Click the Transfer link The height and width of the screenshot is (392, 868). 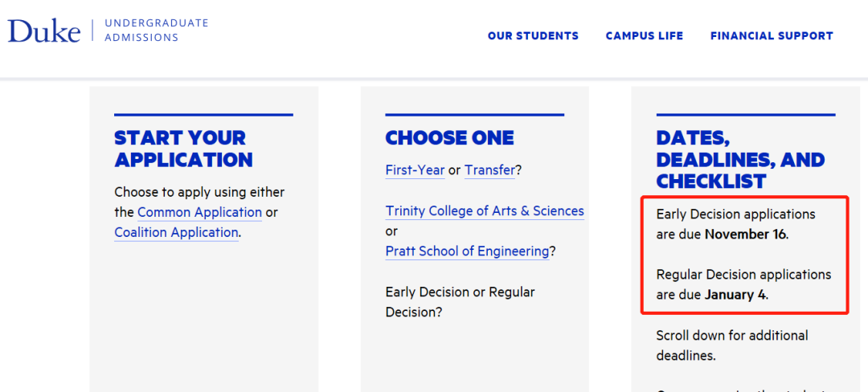(489, 170)
